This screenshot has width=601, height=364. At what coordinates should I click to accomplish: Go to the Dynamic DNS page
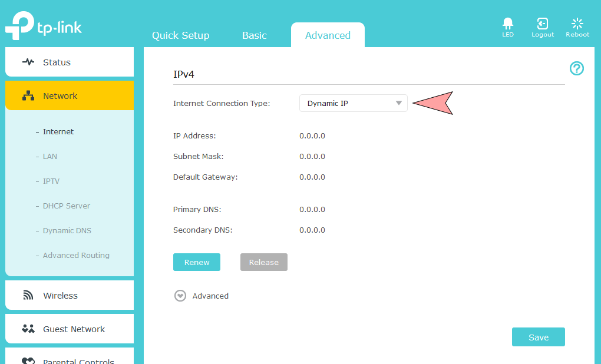coord(67,231)
